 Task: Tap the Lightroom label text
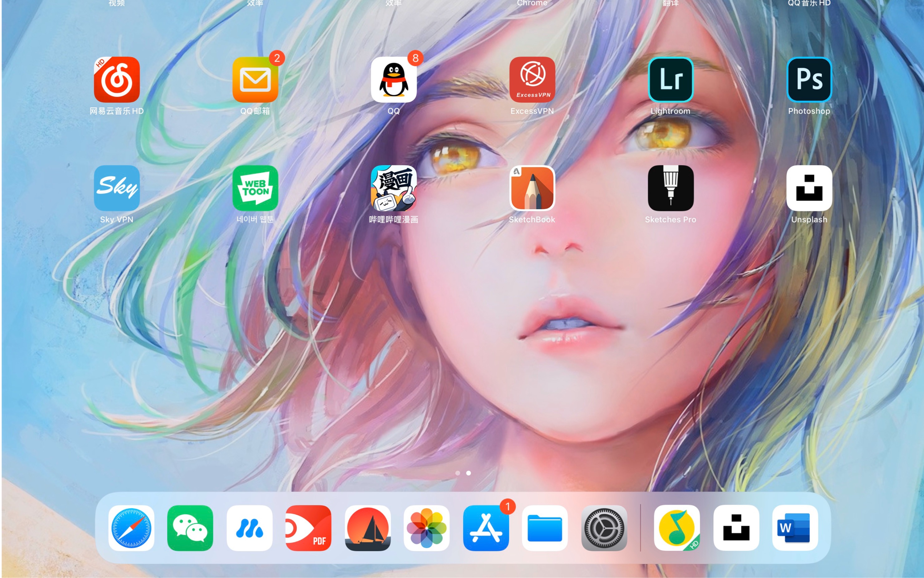point(670,111)
